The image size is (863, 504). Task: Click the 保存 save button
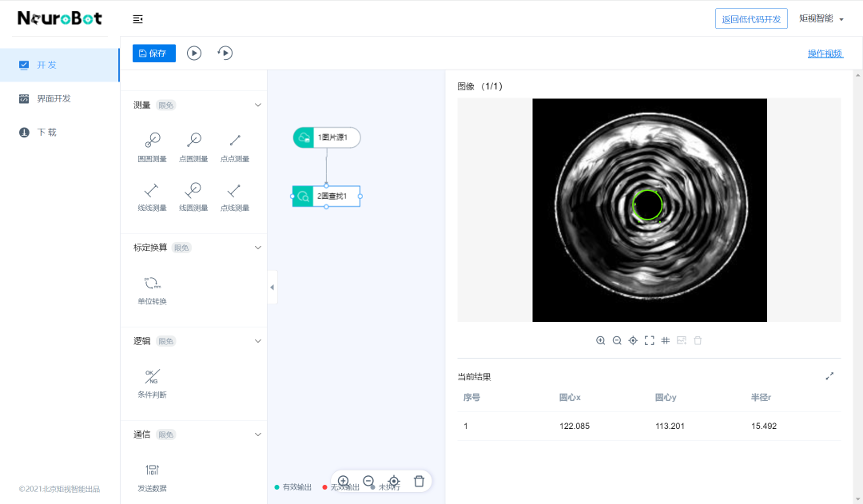point(153,54)
